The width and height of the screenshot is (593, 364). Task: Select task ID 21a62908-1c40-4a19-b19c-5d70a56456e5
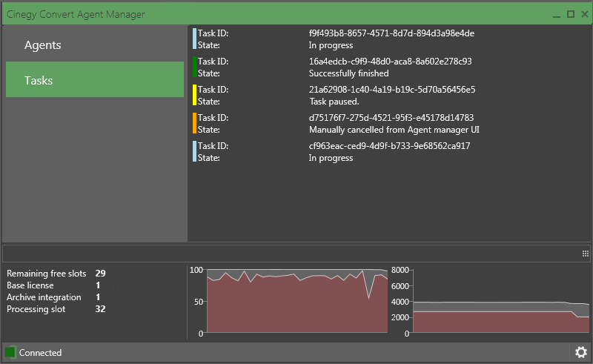[392, 90]
